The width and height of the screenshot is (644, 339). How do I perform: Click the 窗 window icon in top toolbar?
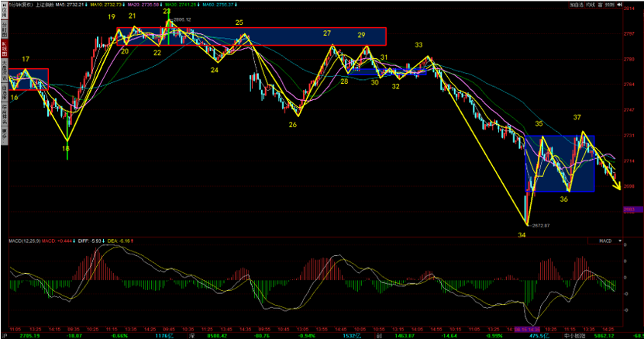coord(601,4)
